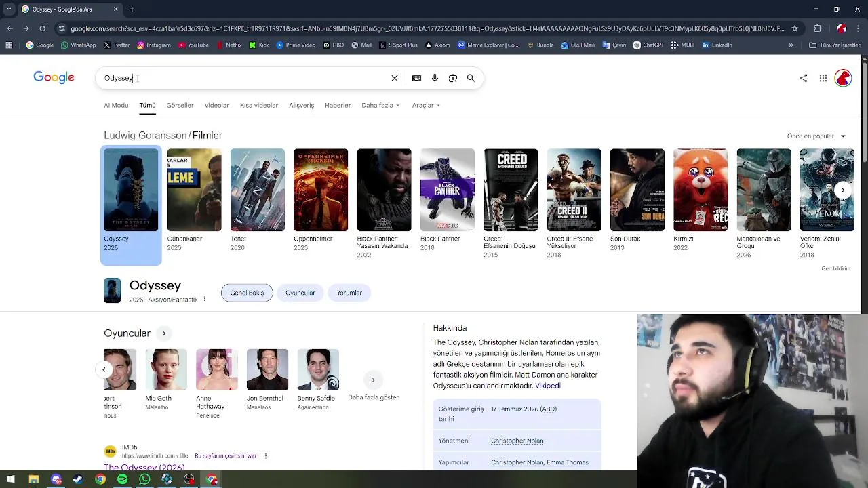This screenshot has height=488, width=868.
Task: Open the Prime Video bookmark
Action: (295, 45)
